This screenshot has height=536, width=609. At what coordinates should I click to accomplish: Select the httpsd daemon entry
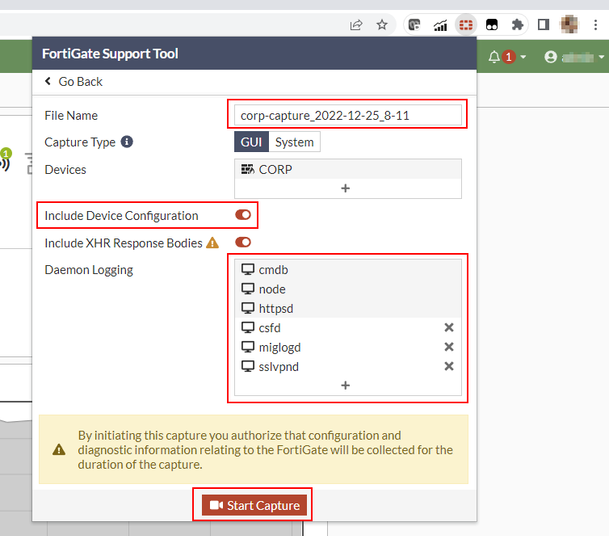pyautogui.click(x=348, y=308)
